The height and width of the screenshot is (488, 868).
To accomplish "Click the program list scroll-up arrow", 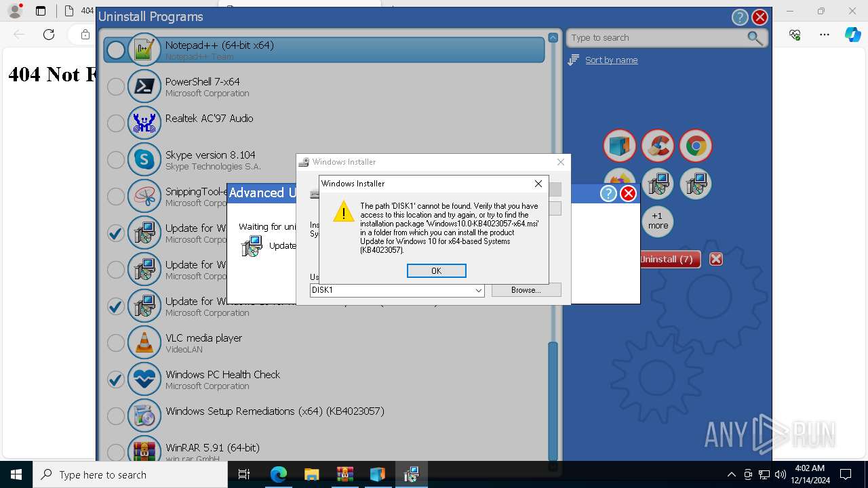I will pyautogui.click(x=553, y=38).
